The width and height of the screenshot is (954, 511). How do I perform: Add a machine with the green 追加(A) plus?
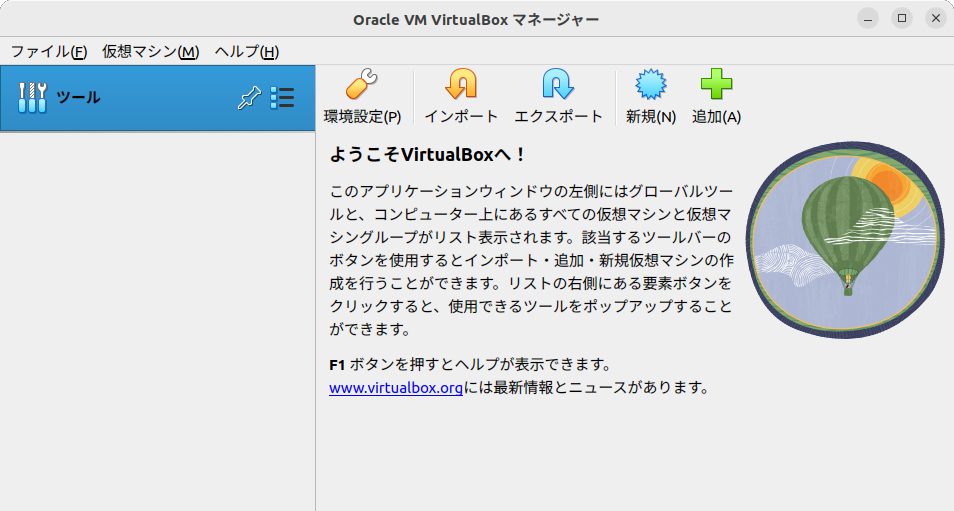(x=716, y=84)
